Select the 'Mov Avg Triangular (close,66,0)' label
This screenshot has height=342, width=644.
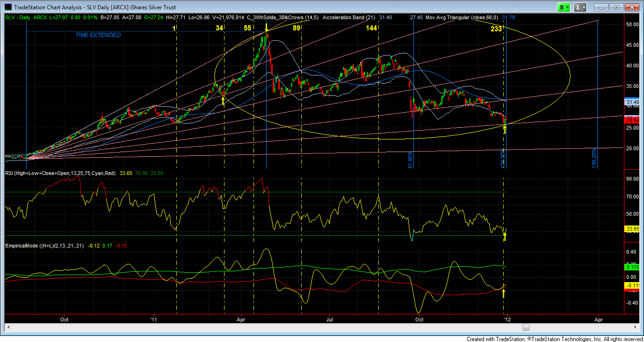462,18
